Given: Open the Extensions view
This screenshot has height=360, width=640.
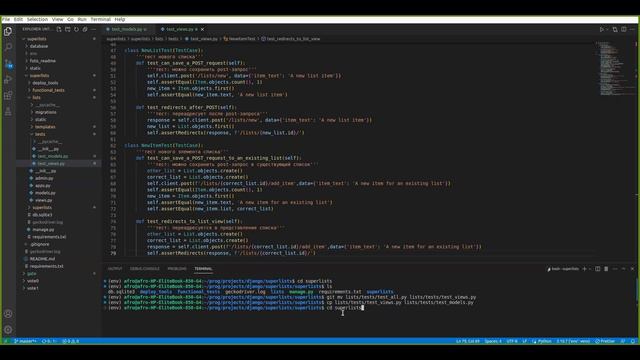Looking at the screenshot, I should tap(8, 96).
